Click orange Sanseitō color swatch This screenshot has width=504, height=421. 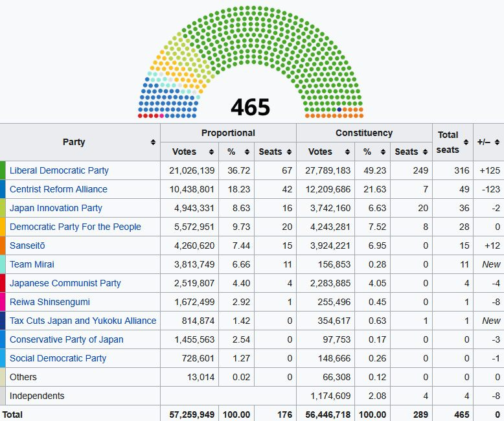[x=3, y=245]
